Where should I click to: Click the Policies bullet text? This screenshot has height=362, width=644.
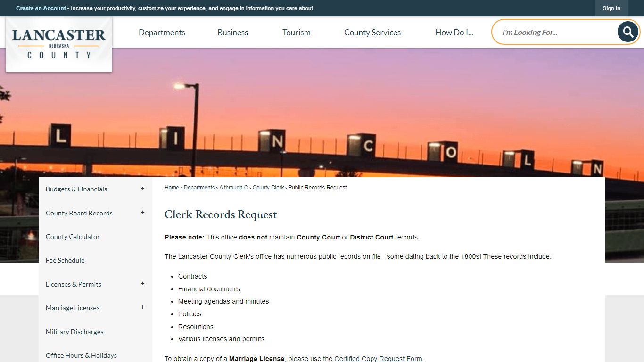pyautogui.click(x=190, y=314)
